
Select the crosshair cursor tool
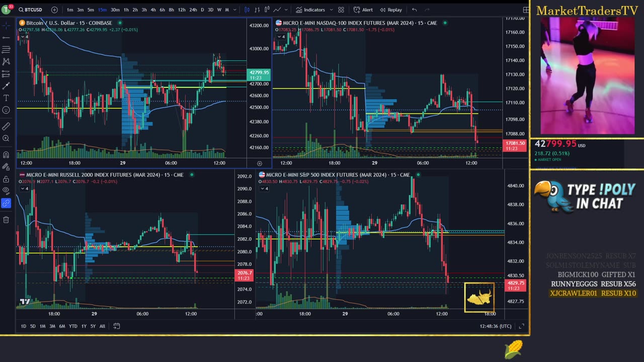[6, 25]
